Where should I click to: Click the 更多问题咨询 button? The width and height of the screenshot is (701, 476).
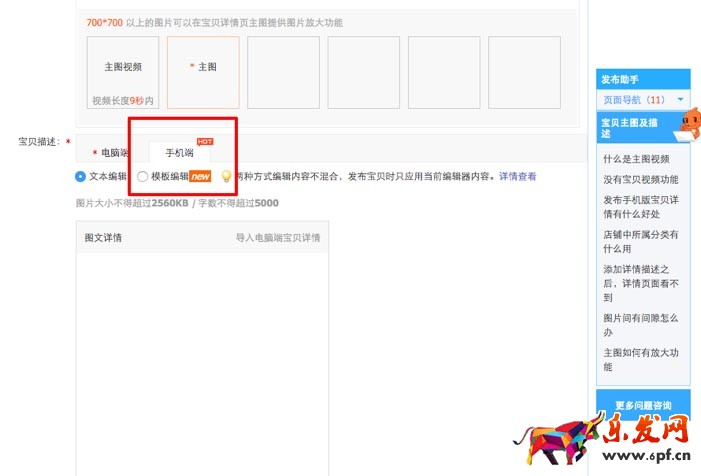click(x=643, y=405)
